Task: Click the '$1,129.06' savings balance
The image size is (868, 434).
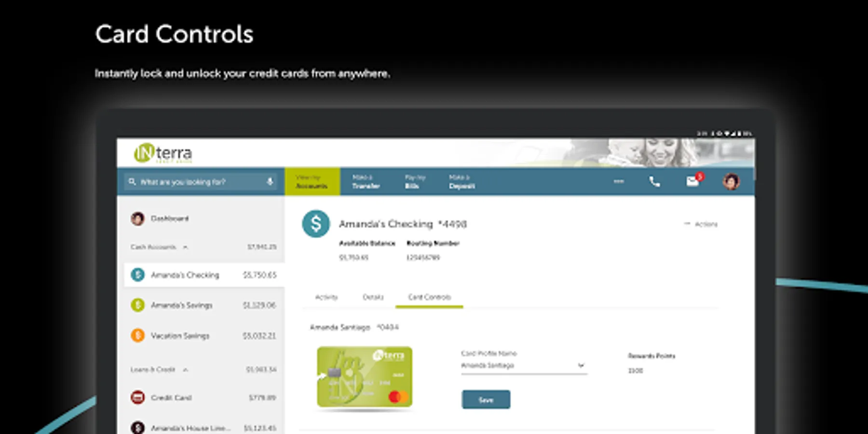Action: tap(259, 305)
